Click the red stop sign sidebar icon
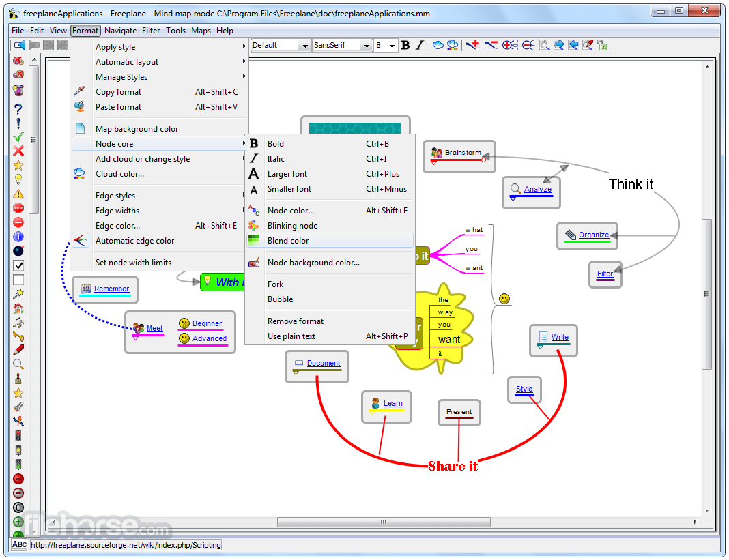This screenshot has width=729, height=560. click(x=18, y=208)
